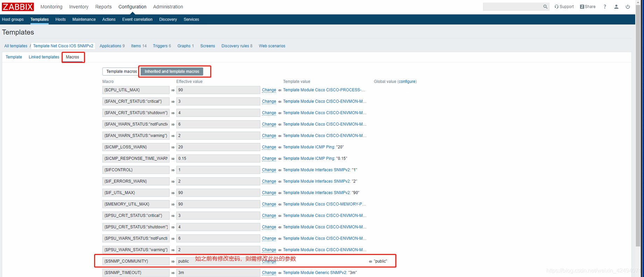Go to Host groups submenu

(13, 20)
